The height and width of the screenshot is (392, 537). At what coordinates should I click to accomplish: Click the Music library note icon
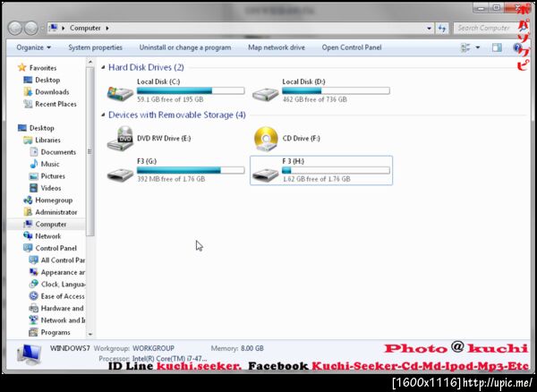pyautogui.click(x=34, y=164)
